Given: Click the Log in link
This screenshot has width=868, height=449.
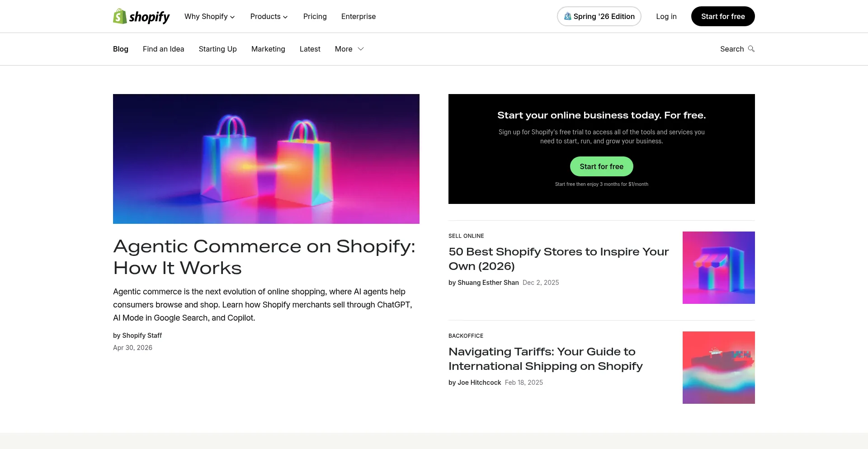Looking at the screenshot, I should (666, 16).
